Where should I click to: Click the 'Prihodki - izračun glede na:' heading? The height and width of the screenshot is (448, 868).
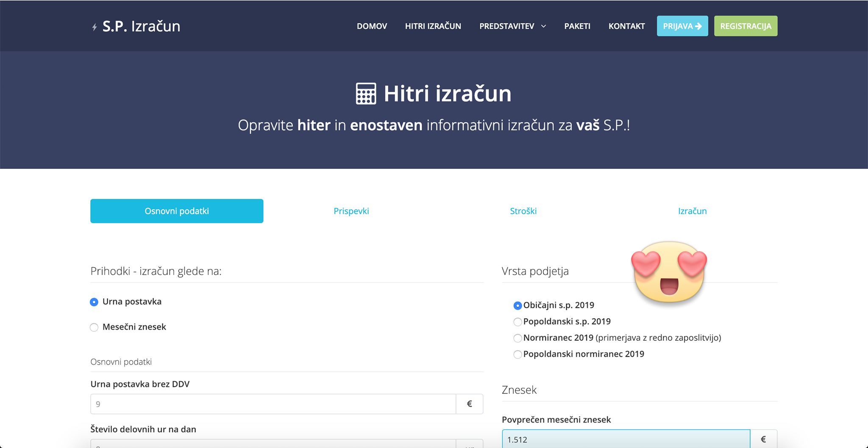(x=156, y=271)
